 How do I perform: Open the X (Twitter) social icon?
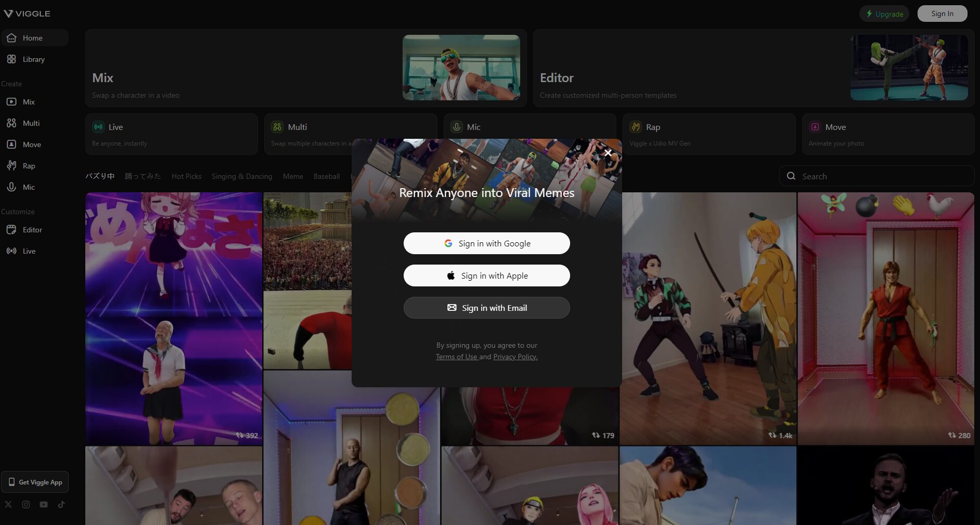pos(8,504)
